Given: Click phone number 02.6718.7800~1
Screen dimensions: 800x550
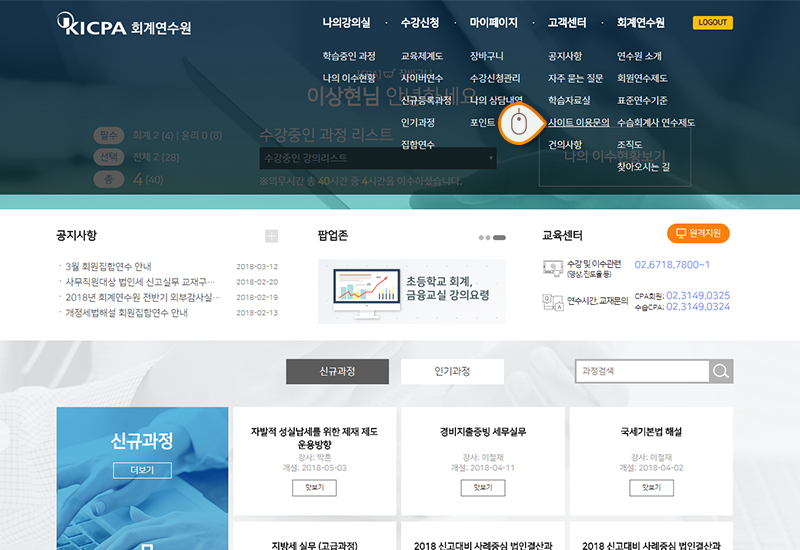Looking at the screenshot, I should click(672, 265).
